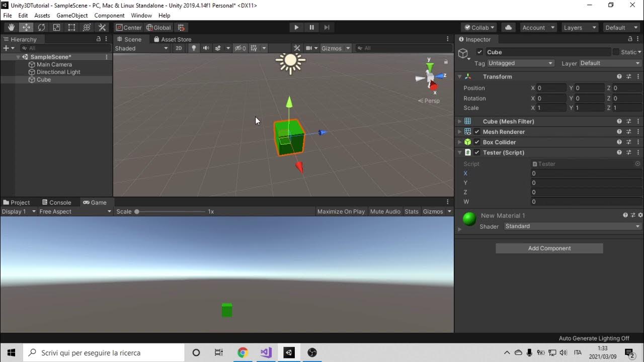Image resolution: width=644 pixels, height=362 pixels.
Task: Toggle Center pivot mode
Action: [129, 28]
